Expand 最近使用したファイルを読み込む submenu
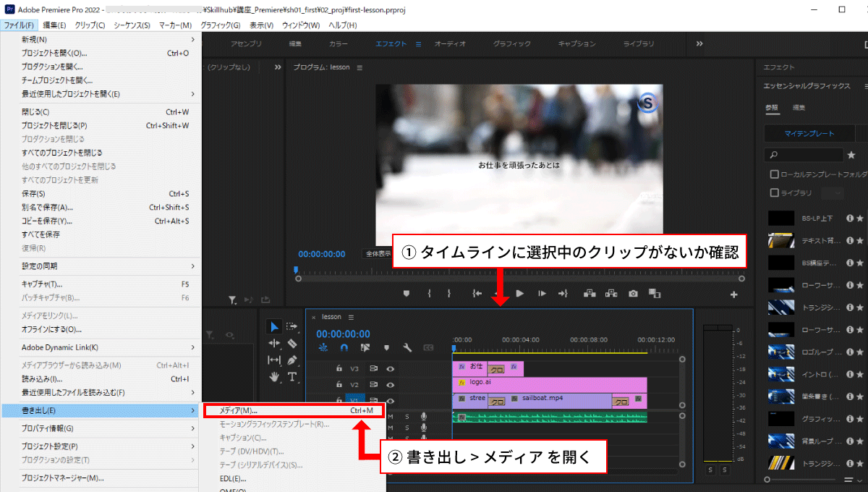This screenshot has width=868, height=492. (x=101, y=393)
